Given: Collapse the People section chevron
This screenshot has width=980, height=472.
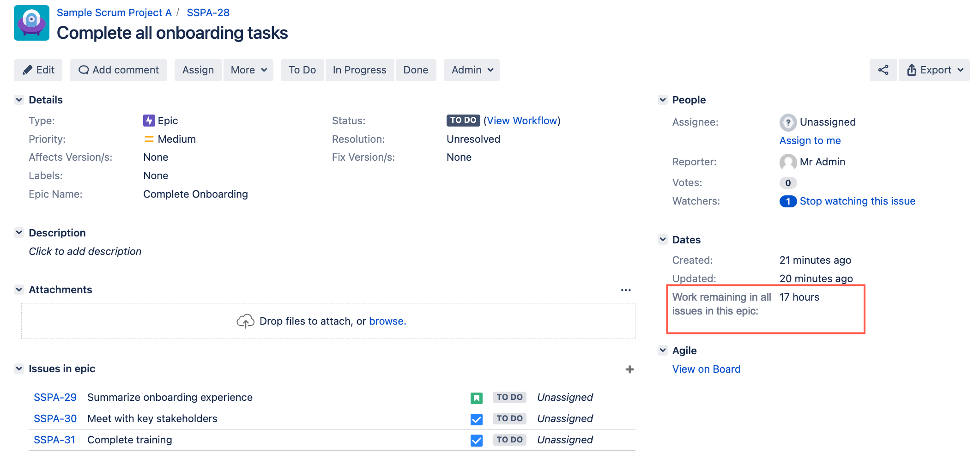Looking at the screenshot, I should 663,100.
